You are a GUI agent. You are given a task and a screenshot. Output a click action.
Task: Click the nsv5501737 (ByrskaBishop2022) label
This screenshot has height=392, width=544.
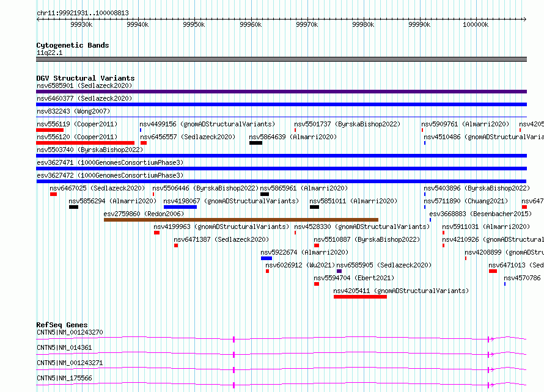pos(347,124)
